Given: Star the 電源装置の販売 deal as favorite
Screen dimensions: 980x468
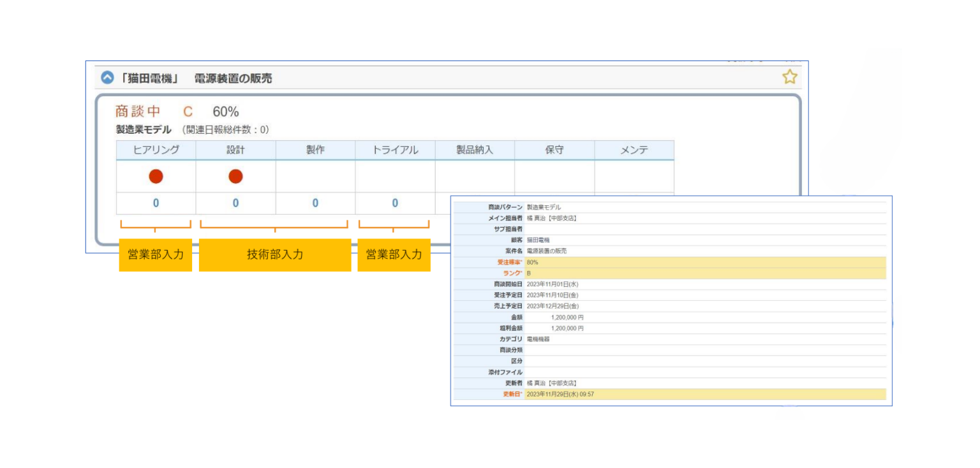Looking at the screenshot, I should click(x=790, y=77).
